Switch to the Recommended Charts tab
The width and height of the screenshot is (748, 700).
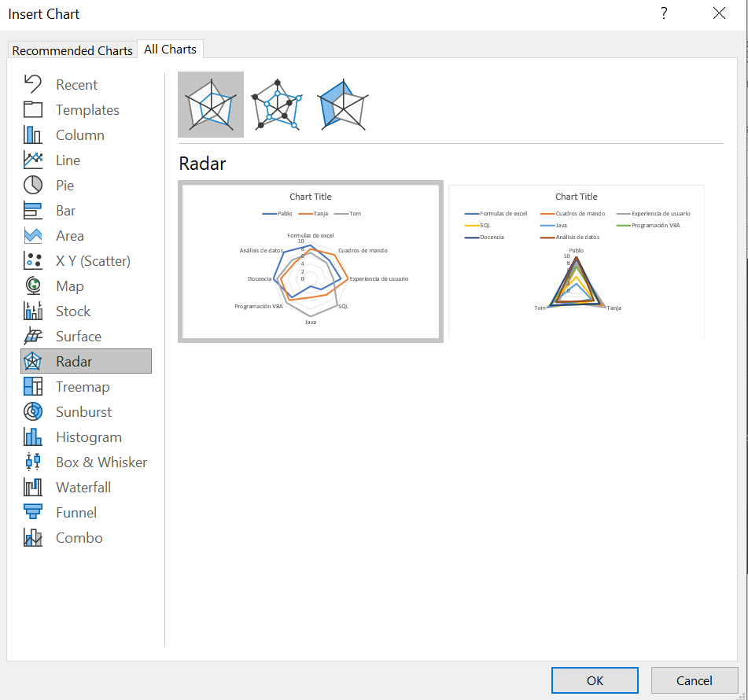pyautogui.click(x=72, y=50)
